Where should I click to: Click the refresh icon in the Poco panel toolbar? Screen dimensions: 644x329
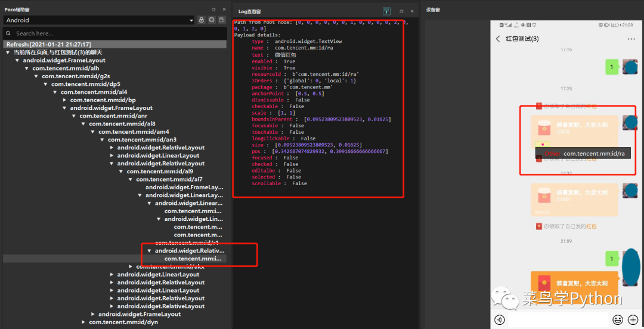(x=212, y=20)
